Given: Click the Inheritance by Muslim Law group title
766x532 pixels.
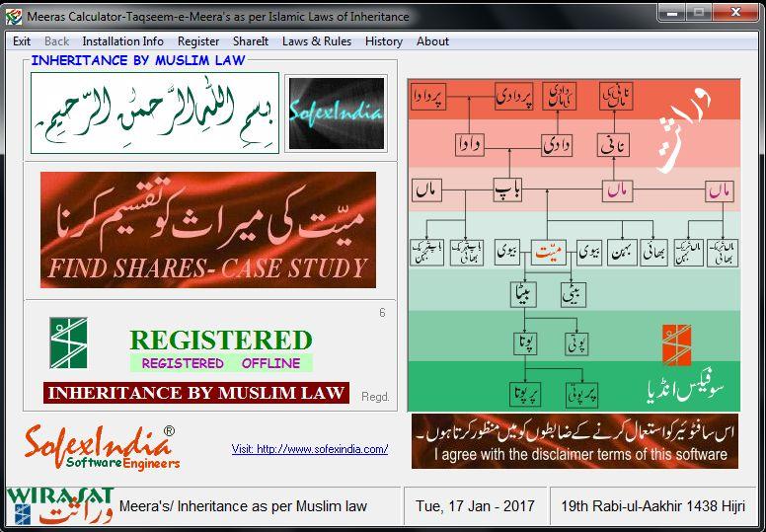Looking at the screenshot, I should coord(138,60).
